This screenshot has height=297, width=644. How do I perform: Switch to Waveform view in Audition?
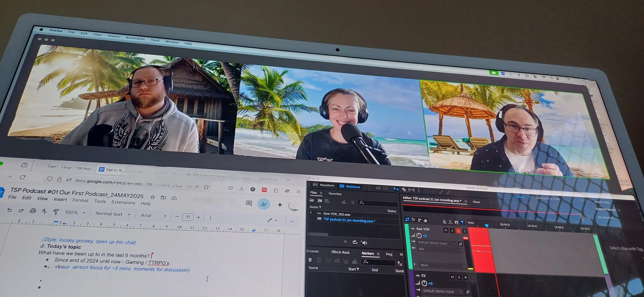coord(324,185)
